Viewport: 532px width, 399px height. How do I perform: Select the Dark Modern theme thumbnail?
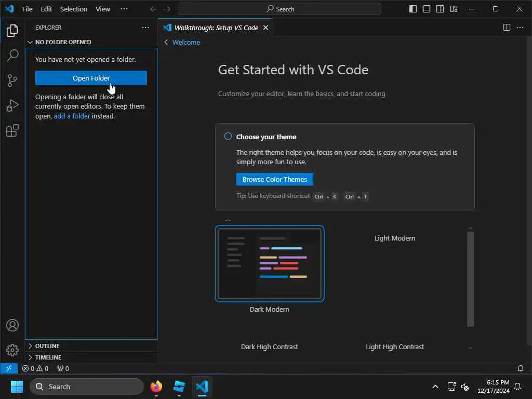pos(270,263)
